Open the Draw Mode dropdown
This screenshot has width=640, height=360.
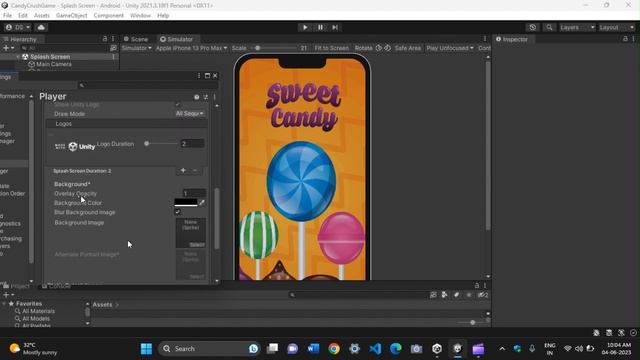pyautogui.click(x=190, y=114)
